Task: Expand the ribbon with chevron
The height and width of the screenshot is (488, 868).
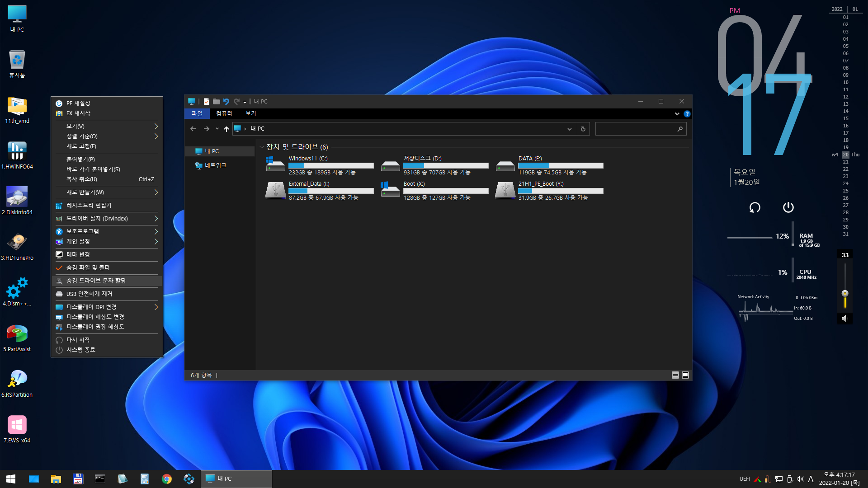Action: pyautogui.click(x=677, y=114)
